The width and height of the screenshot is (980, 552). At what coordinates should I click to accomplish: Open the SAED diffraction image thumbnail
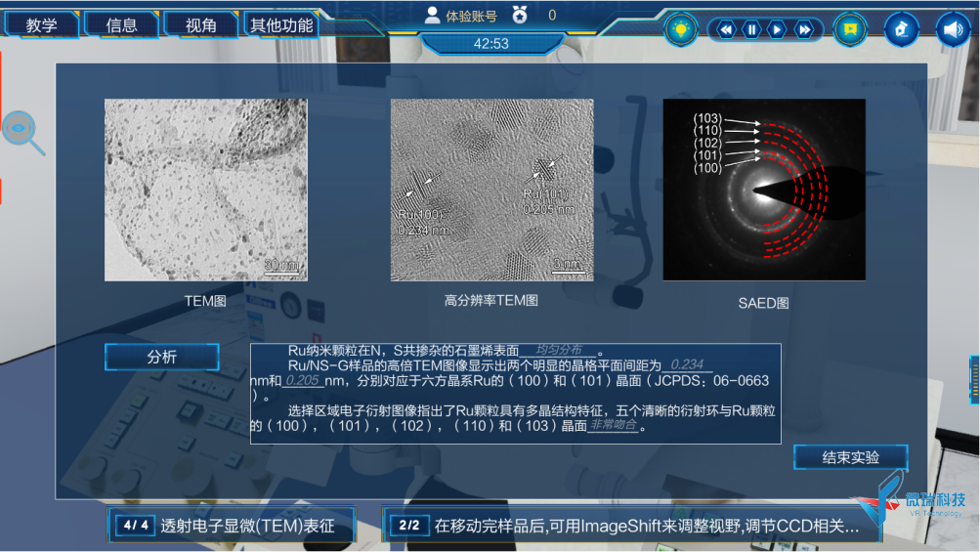[764, 190]
